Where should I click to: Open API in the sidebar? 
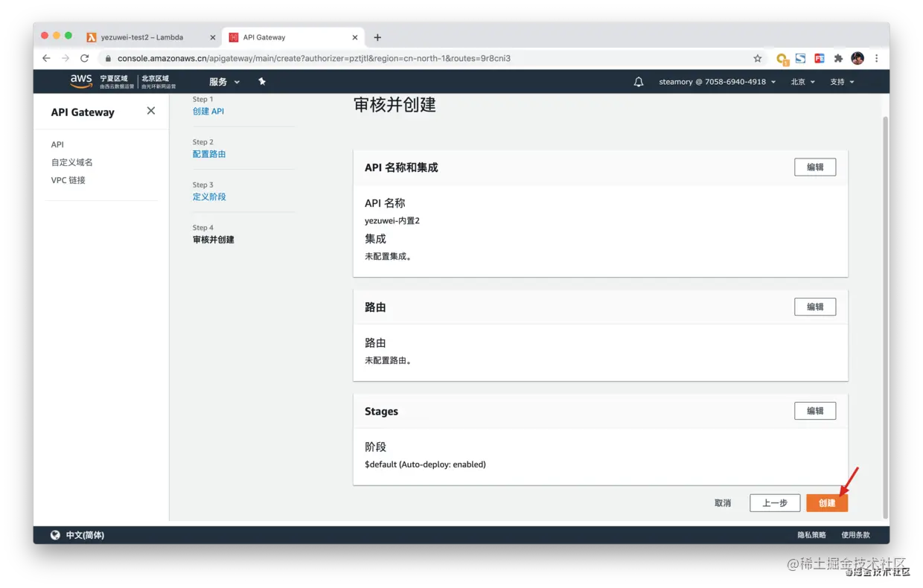(x=57, y=144)
